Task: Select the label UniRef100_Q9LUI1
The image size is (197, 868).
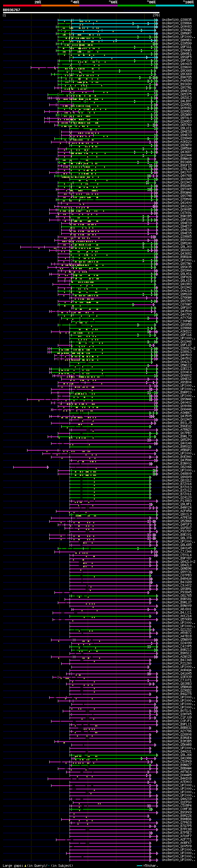Action: pyautogui.click(x=177, y=128)
